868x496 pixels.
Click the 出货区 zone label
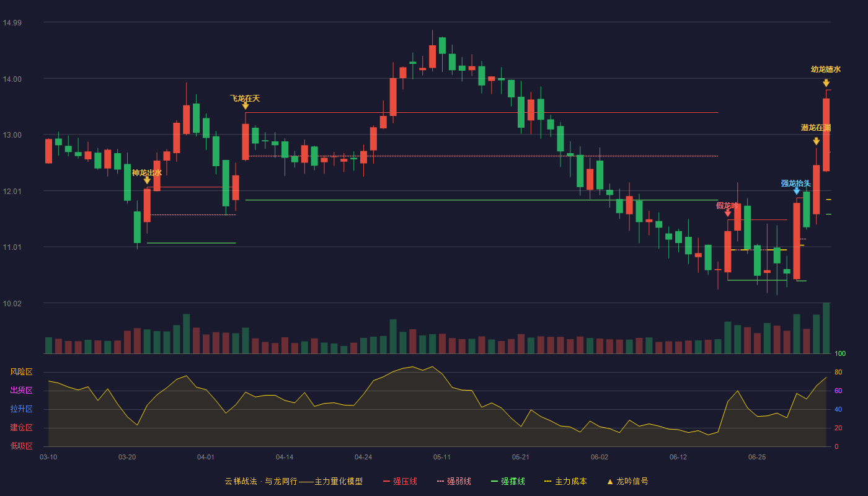click(x=21, y=391)
